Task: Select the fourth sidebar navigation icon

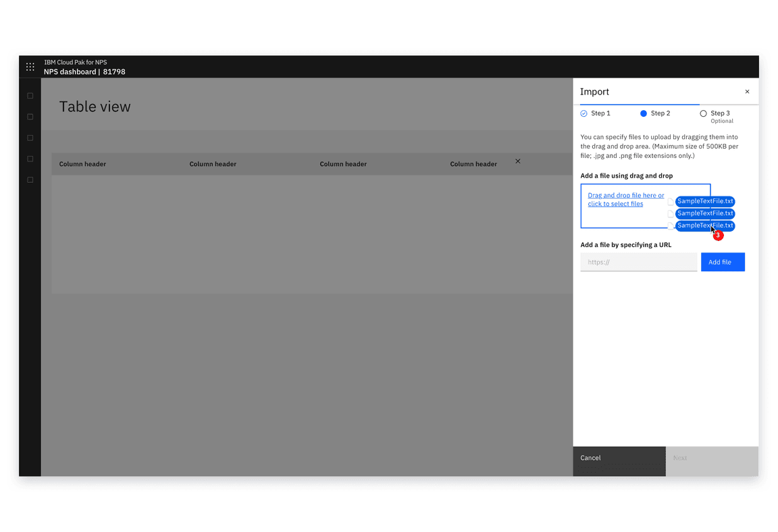Action: pyautogui.click(x=30, y=159)
